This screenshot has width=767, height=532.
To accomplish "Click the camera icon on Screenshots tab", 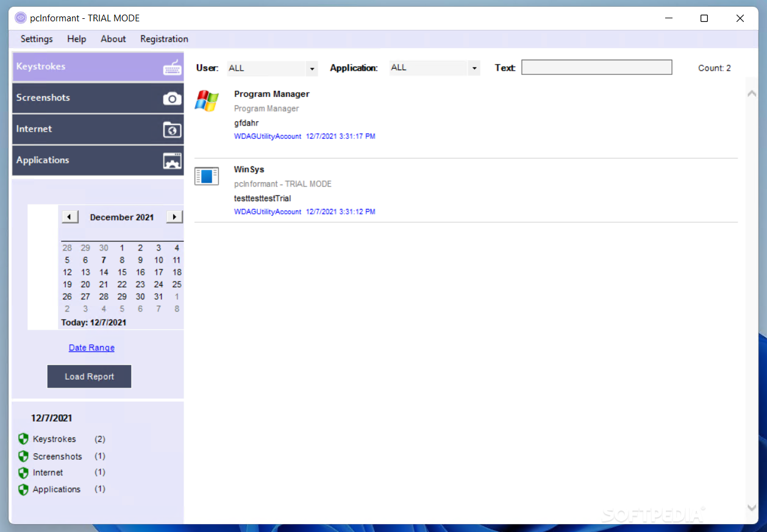I will pyautogui.click(x=172, y=98).
